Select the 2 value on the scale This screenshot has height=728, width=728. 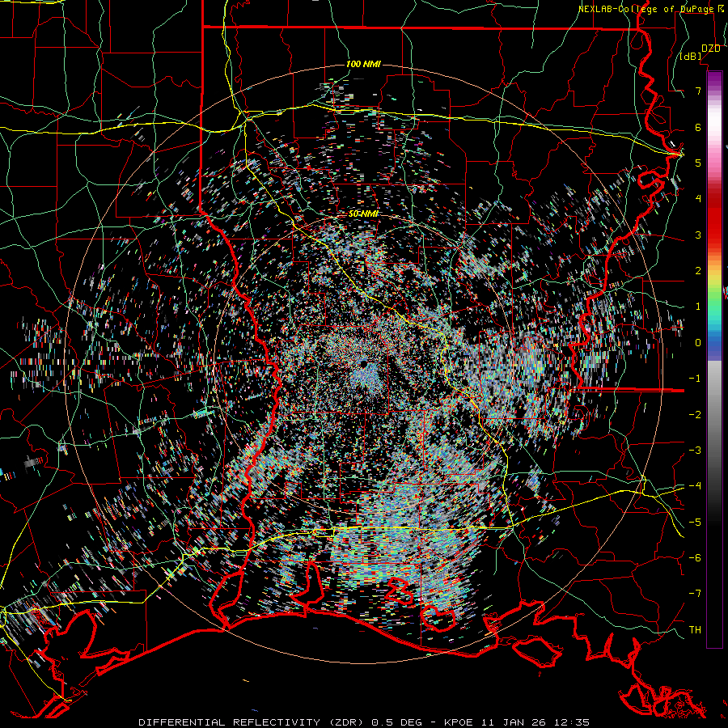coord(698,271)
